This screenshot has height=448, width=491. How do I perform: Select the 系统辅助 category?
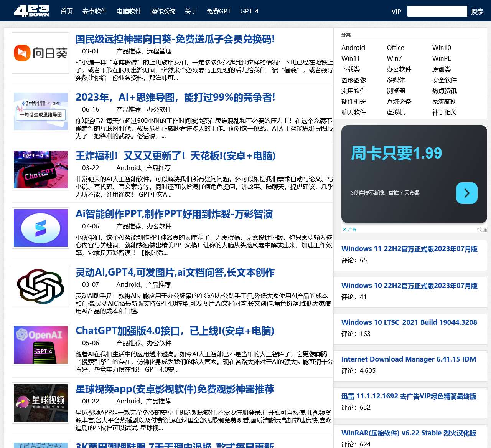(445, 101)
